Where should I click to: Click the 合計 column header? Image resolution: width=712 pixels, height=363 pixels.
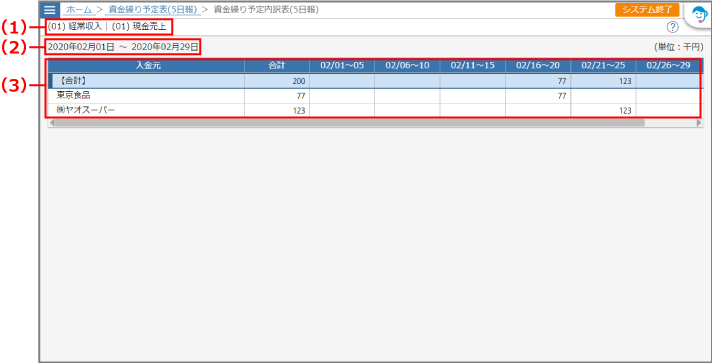277,65
